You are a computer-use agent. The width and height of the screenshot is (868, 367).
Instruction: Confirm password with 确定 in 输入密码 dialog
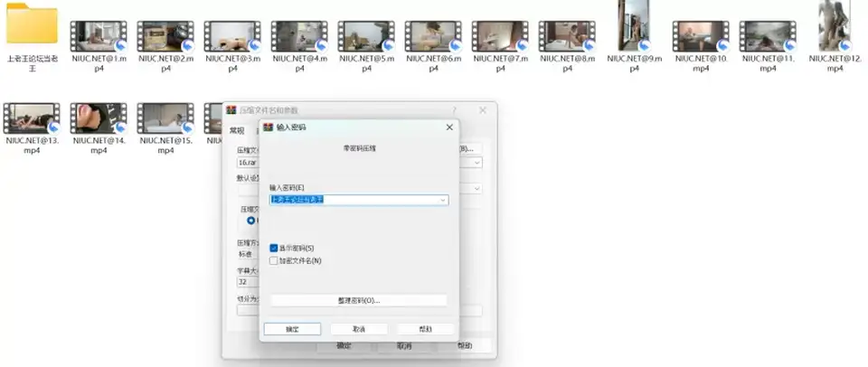(292, 329)
